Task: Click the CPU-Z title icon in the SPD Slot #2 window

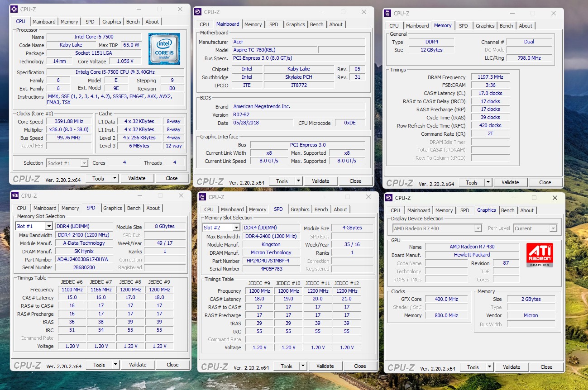Action: (x=202, y=197)
